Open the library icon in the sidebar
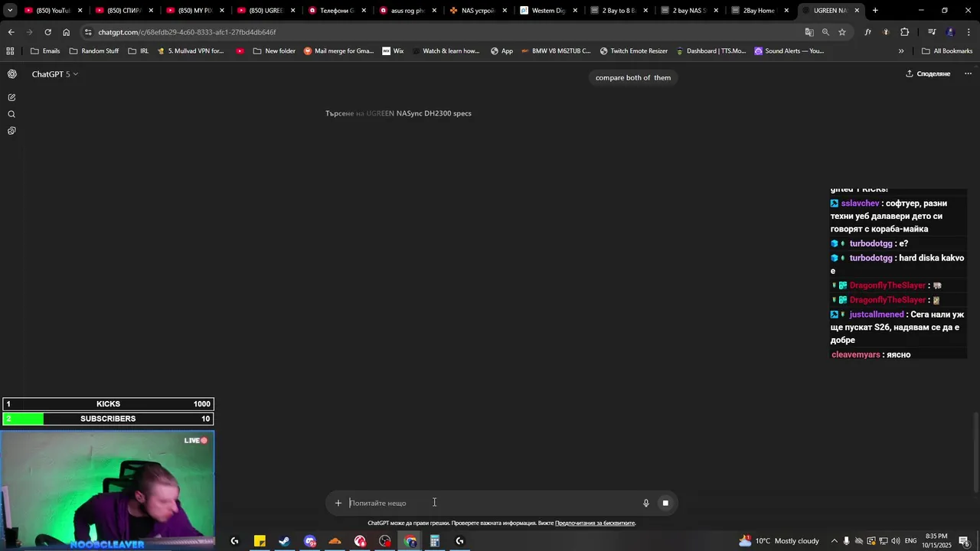This screenshot has height=551, width=980. [11, 131]
